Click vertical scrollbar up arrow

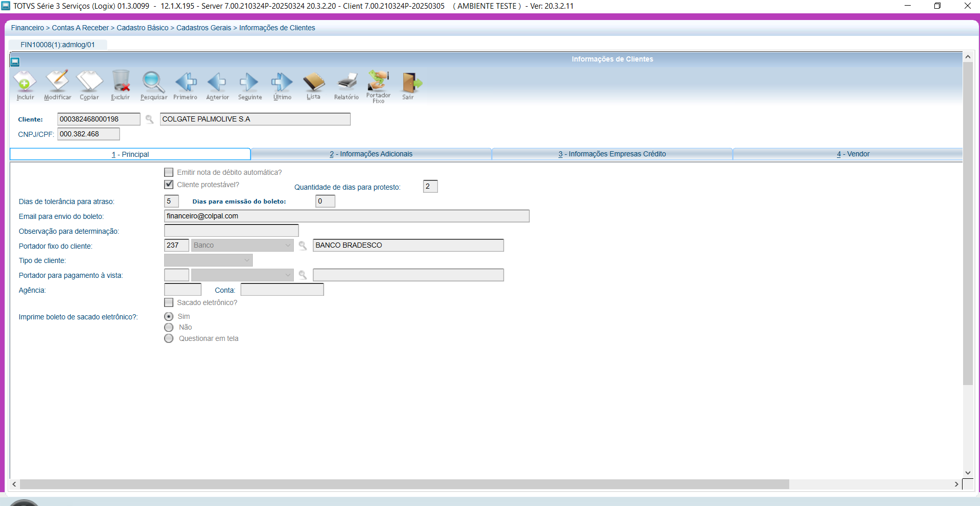coord(968,57)
